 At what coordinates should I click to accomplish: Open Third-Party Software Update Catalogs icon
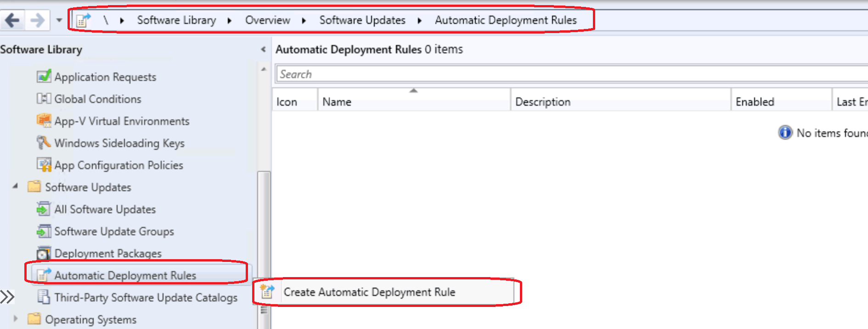tap(44, 297)
